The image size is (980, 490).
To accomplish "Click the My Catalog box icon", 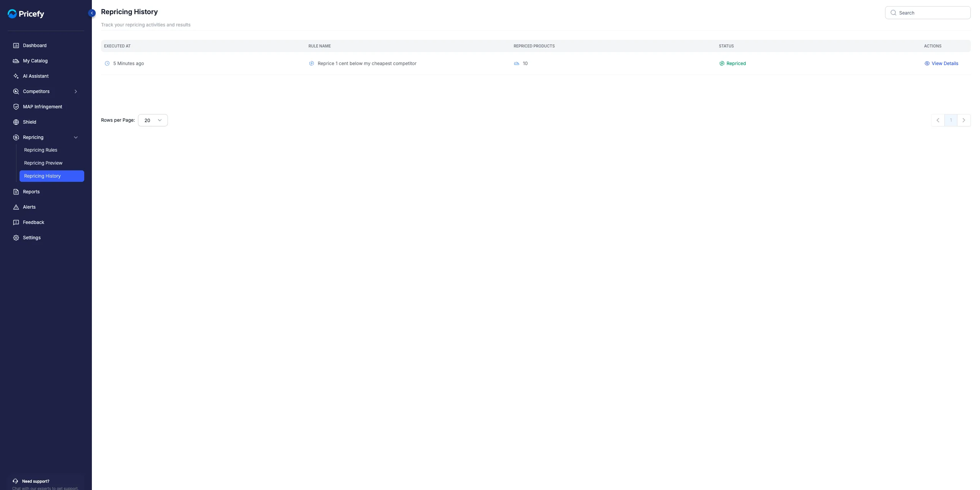I will [16, 61].
